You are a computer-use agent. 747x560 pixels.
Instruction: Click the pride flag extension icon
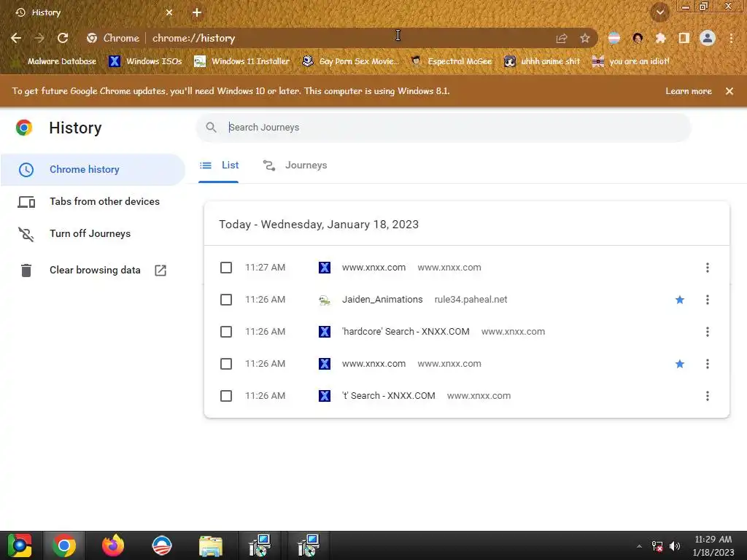(614, 38)
